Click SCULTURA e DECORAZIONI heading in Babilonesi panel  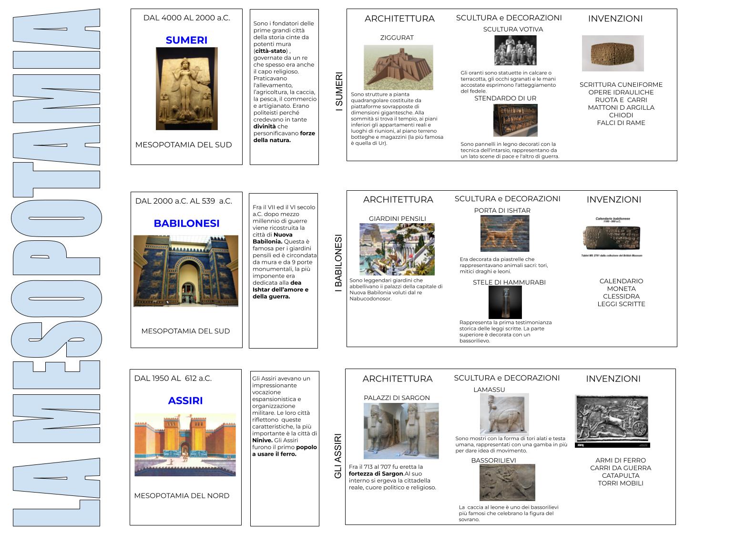click(x=507, y=198)
